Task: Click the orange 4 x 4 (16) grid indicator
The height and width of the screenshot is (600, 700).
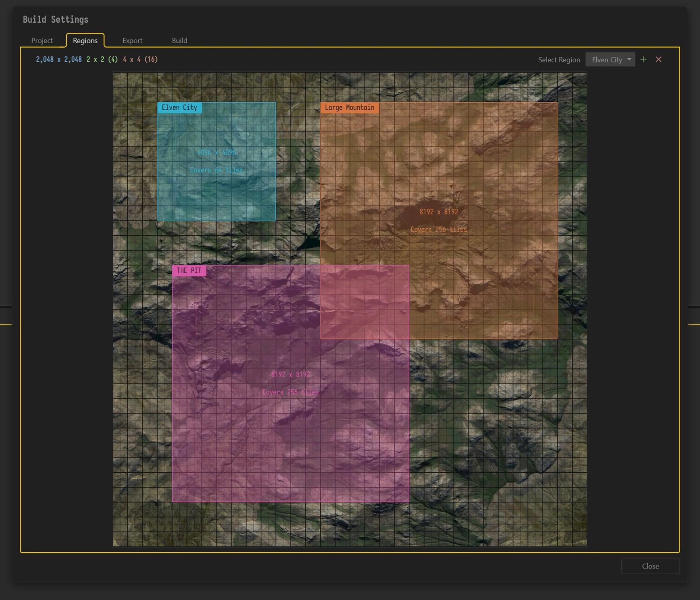Action: pos(140,59)
